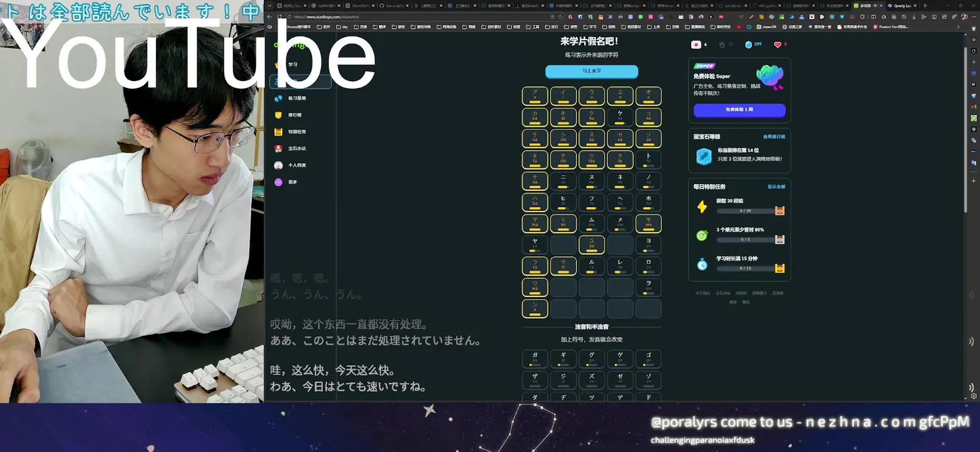Select the dakuon ザ (za) tile
The image size is (980, 452).
tap(535, 380)
